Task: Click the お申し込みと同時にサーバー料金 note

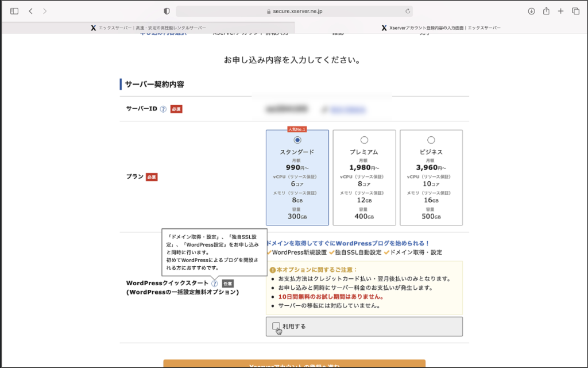Action: pyautogui.click(x=355, y=288)
